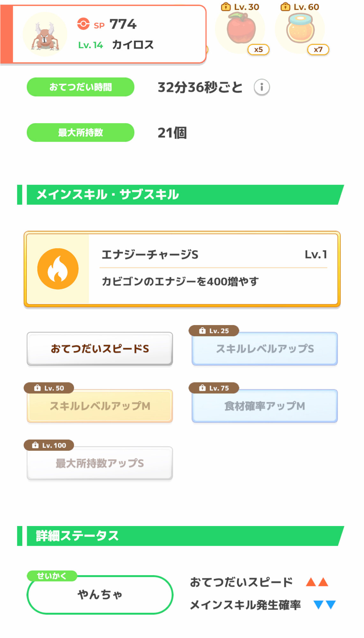Viewport: 364px width, 638px height.
Task: Tap the SP Poké Ball icon
Action: (83, 24)
